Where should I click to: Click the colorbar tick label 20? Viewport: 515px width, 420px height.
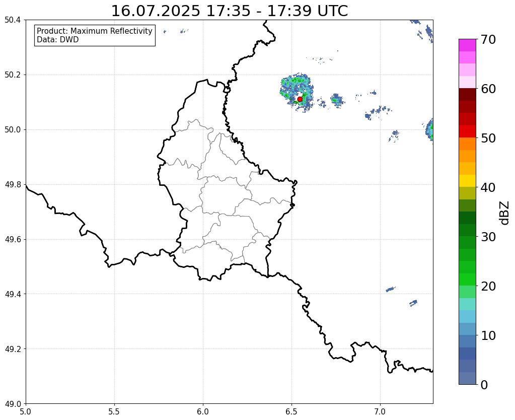[488, 286]
